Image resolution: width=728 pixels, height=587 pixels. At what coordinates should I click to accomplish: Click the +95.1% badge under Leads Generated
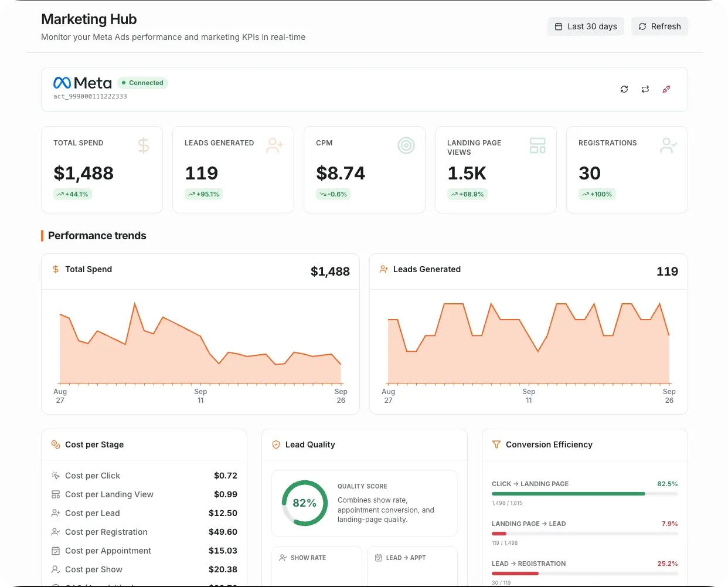(204, 194)
